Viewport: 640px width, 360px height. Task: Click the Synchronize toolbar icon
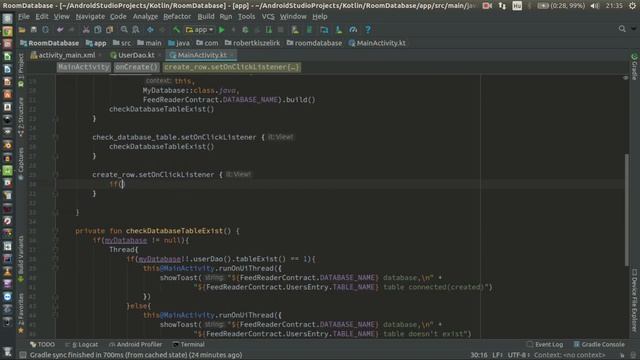coord(45,30)
